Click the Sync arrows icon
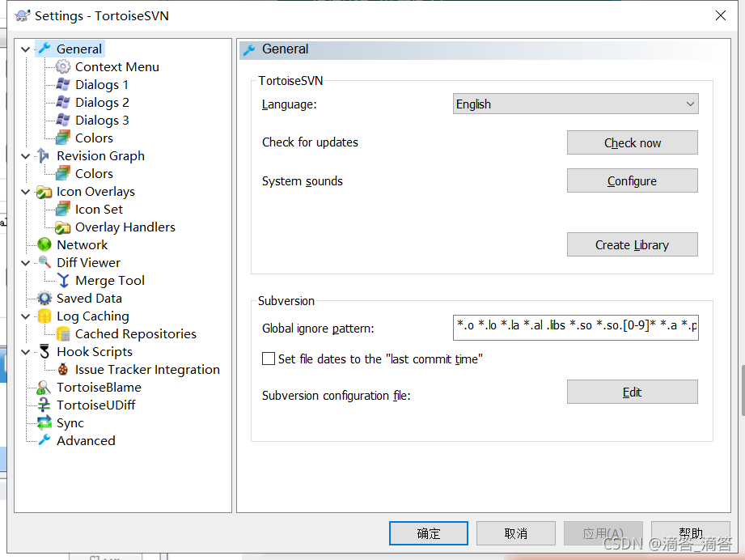 (44, 422)
